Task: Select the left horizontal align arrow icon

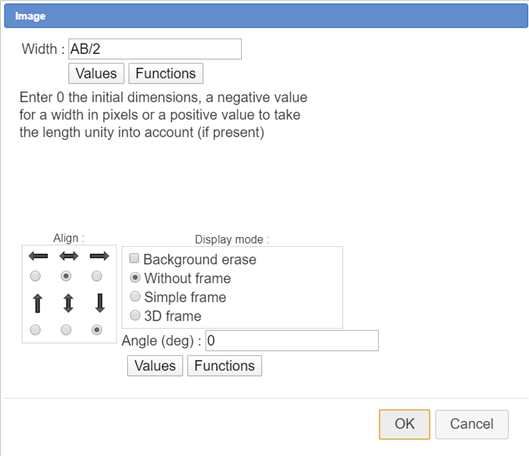Action: pos(38,256)
